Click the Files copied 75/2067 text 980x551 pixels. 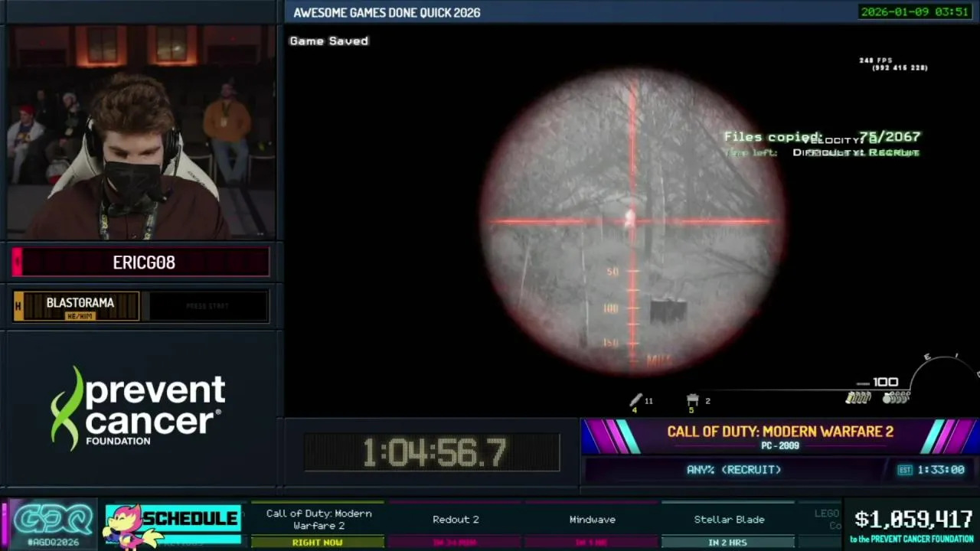[822, 137]
